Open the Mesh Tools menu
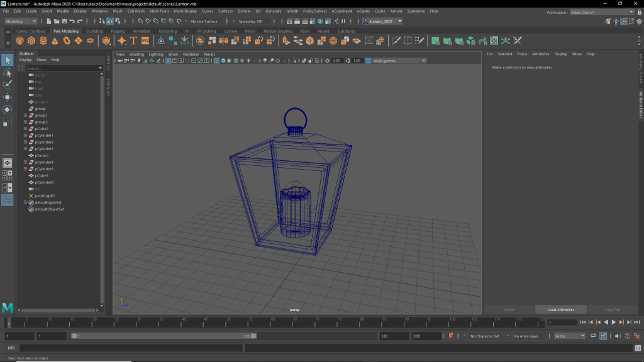 (x=159, y=11)
